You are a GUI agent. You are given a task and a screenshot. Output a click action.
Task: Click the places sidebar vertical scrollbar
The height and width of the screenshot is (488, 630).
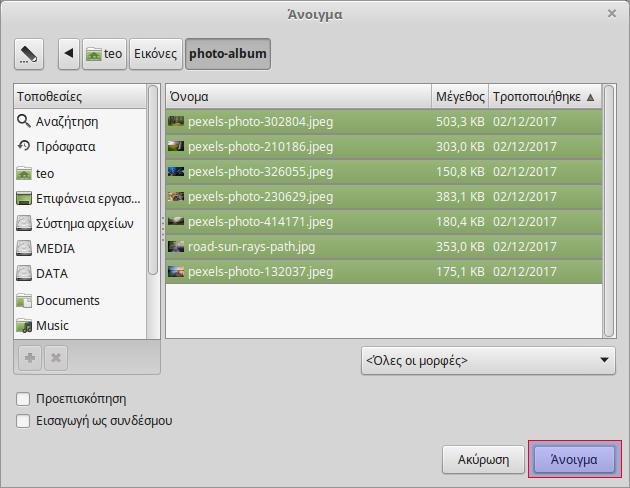coord(153,180)
